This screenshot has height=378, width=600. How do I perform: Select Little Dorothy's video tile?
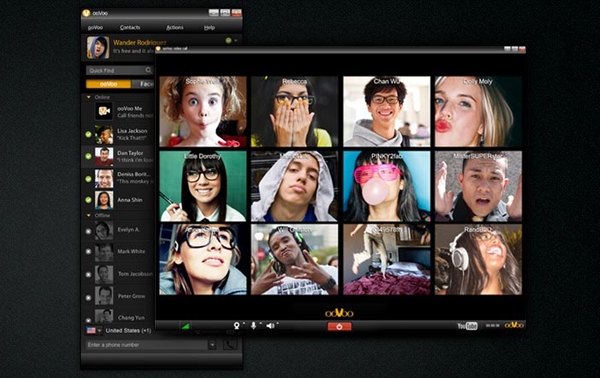pos(203,186)
